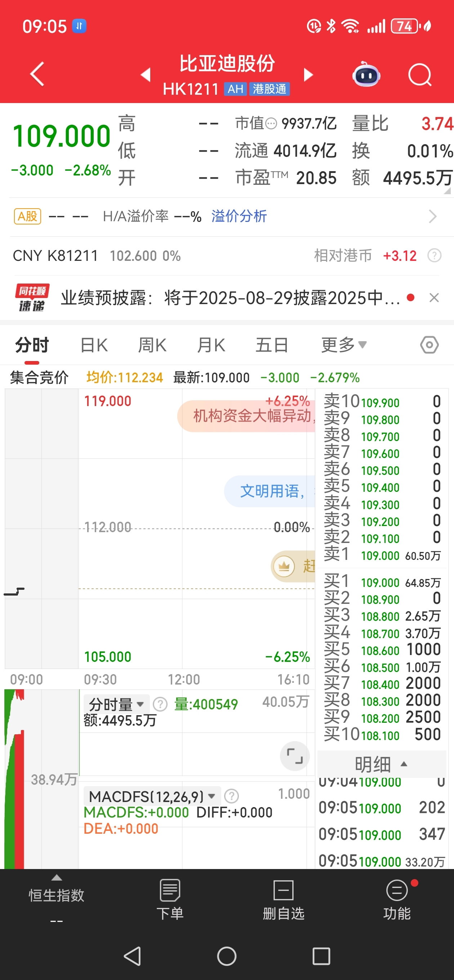This screenshot has height=980, width=454.
Task: Tap help icon next to 分时量
Action: coord(160,704)
